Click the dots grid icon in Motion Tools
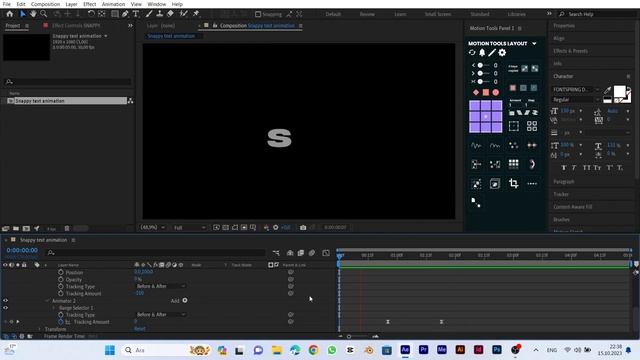 click(x=513, y=164)
